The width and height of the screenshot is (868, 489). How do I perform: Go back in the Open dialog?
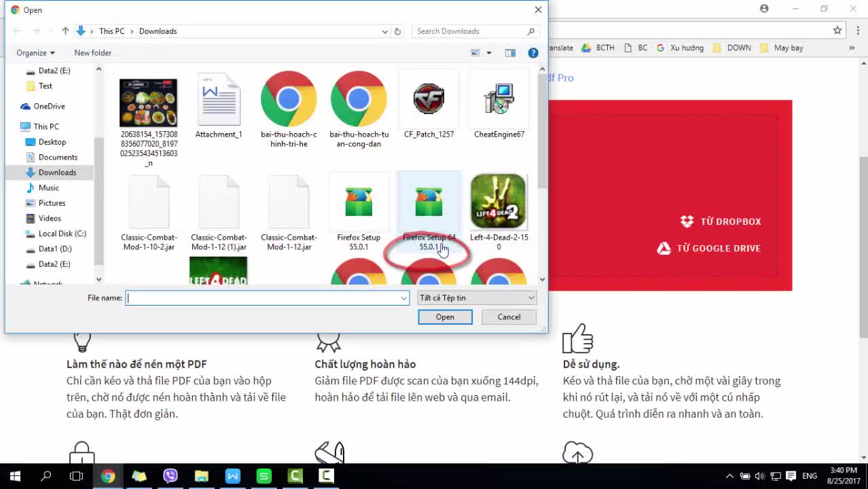point(18,31)
